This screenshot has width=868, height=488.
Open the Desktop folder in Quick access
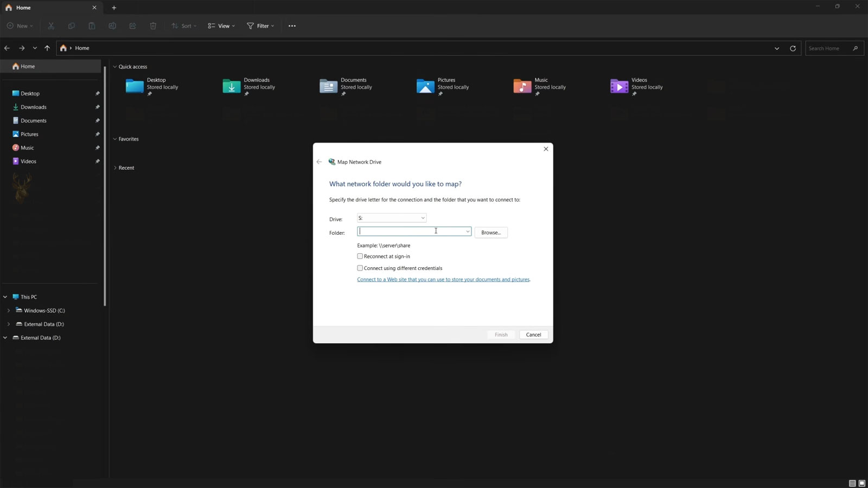152,86
